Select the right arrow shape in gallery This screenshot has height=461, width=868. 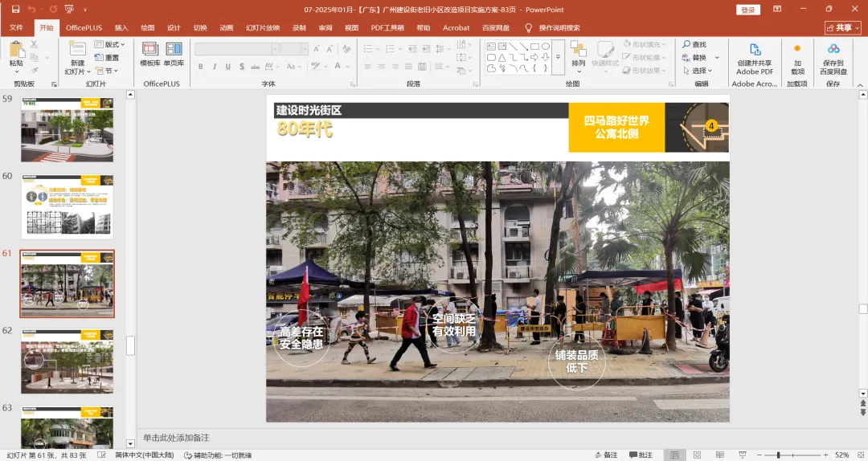coord(534,58)
